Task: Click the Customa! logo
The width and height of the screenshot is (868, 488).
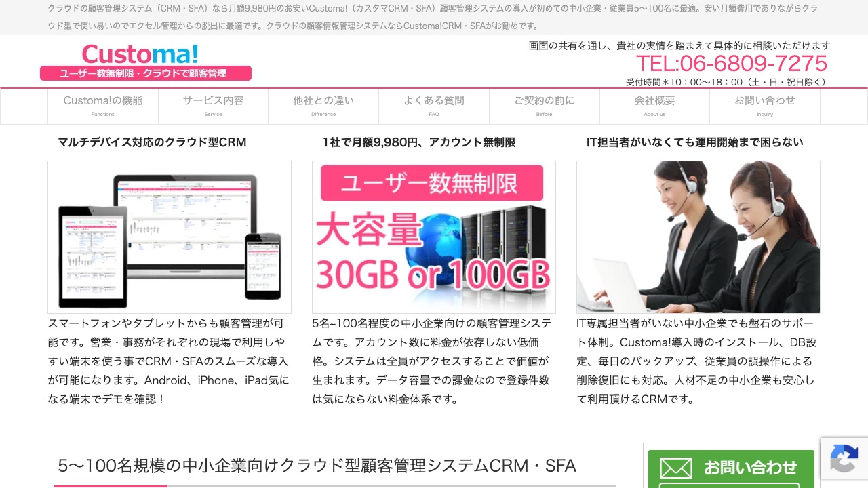Action: click(x=146, y=62)
